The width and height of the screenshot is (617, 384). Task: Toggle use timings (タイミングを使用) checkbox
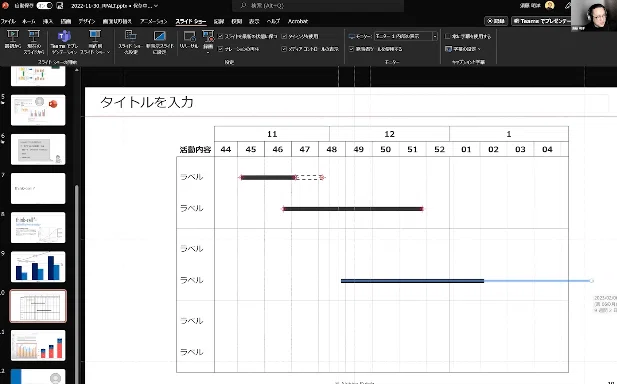[x=284, y=36]
